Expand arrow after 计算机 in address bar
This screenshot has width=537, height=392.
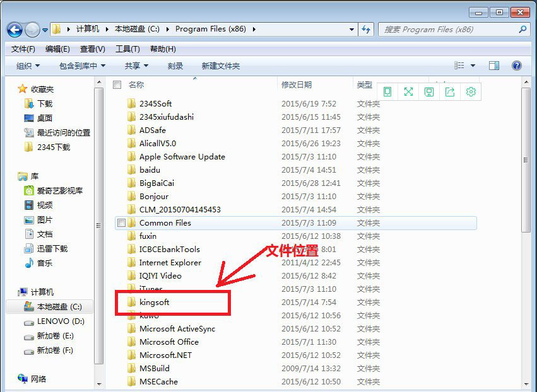point(107,30)
